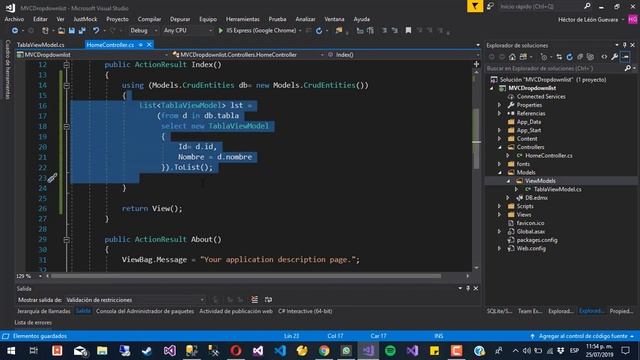
Task: Click the Refresh icon in Solution Explorer
Action: pos(569,57)
